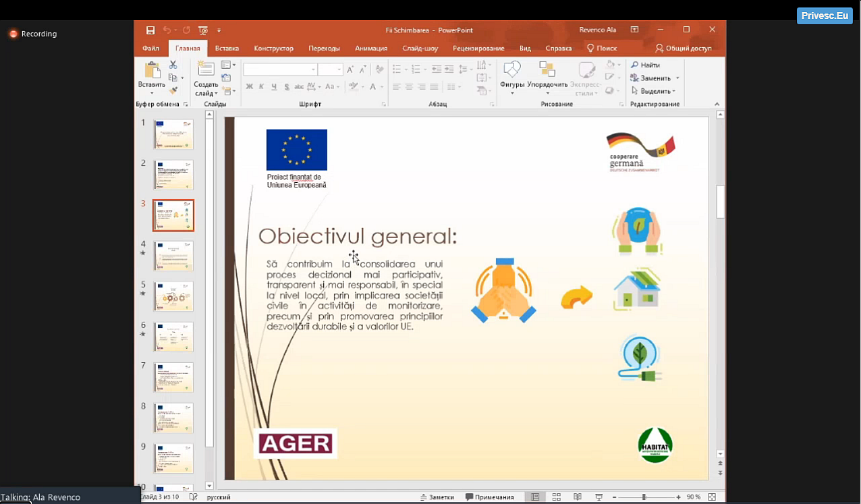Expand the font name combo box
Viewport: 861px width, 504px height.
(x=313, y=69)
